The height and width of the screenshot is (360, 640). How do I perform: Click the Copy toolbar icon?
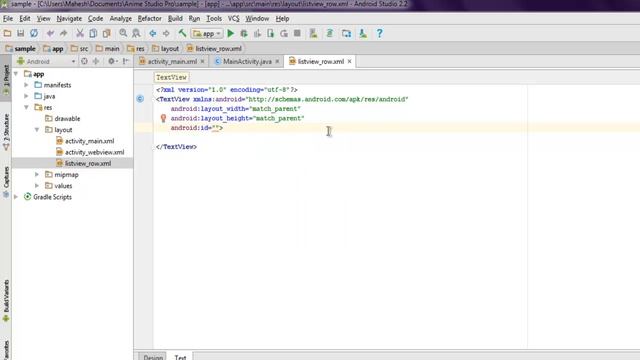pyautogui.click(x=93, y=33)
